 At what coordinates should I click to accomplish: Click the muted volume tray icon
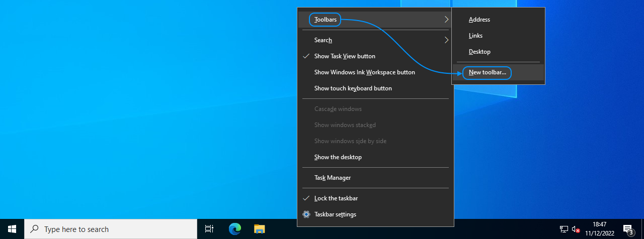click(577, 229)
